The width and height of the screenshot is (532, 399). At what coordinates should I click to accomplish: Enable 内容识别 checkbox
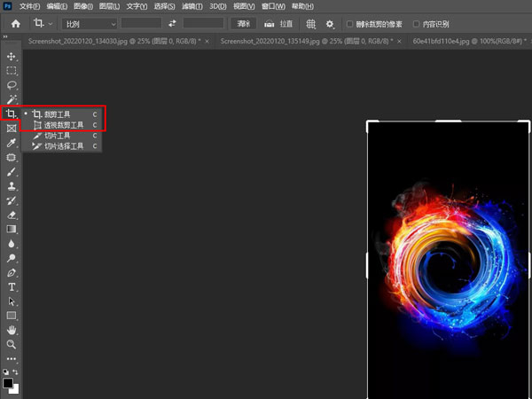tap(417, 24)
